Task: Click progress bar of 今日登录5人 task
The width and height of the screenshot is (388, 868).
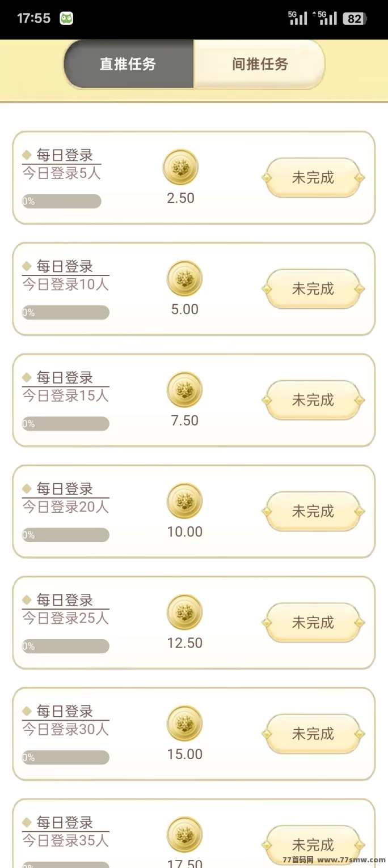Action: point(62,201)
